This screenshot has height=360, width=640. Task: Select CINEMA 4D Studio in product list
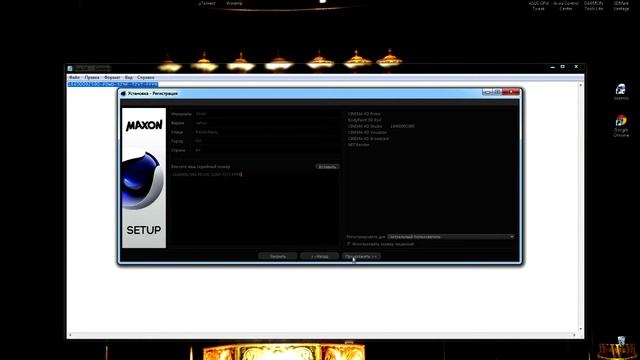[x=365, y=126]
